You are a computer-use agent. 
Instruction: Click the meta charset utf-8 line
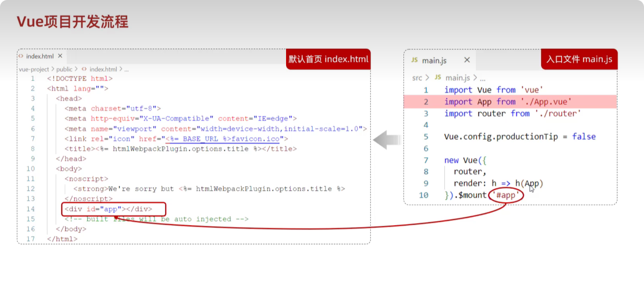tap(113, 109)
